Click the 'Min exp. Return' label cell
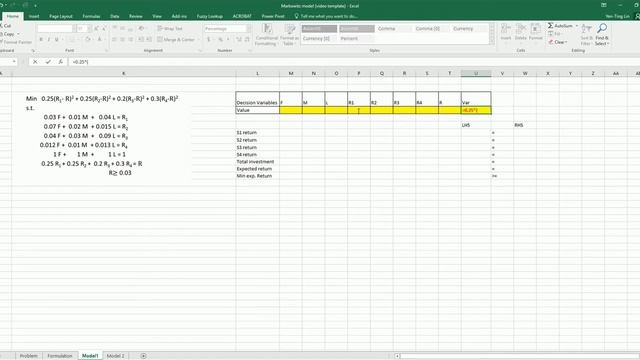640x360 pixels. (x=258, y=176)
